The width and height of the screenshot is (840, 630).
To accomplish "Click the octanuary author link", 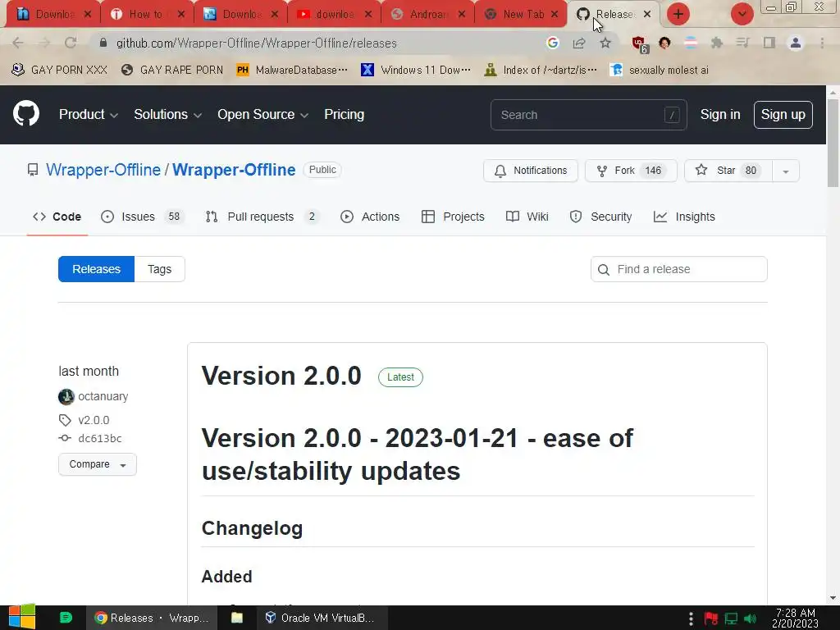I will click(x=103, y=396).
